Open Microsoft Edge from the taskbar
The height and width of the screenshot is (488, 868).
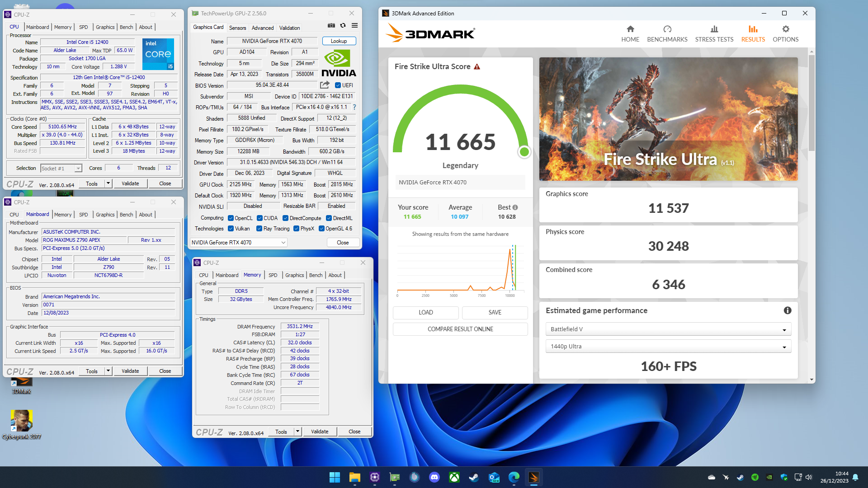[514, 477]
